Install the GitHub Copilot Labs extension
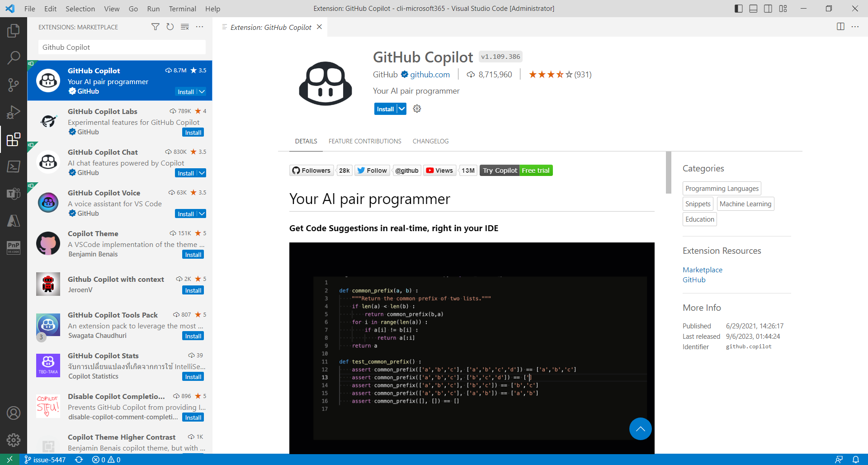 193,133
